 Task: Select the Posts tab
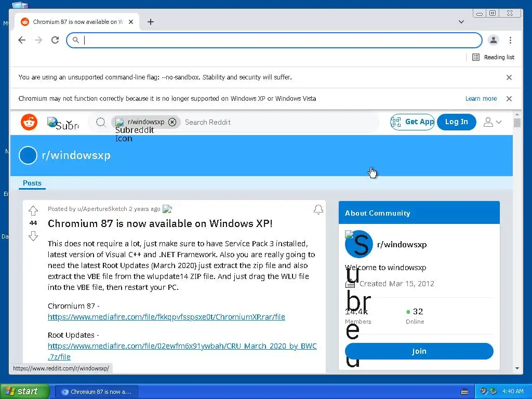click(x=32, y=183)
